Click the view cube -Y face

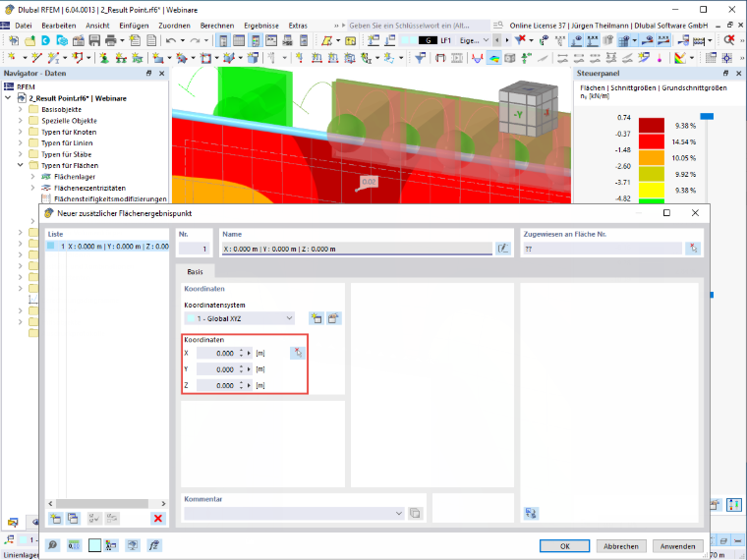tap(518, 115)
